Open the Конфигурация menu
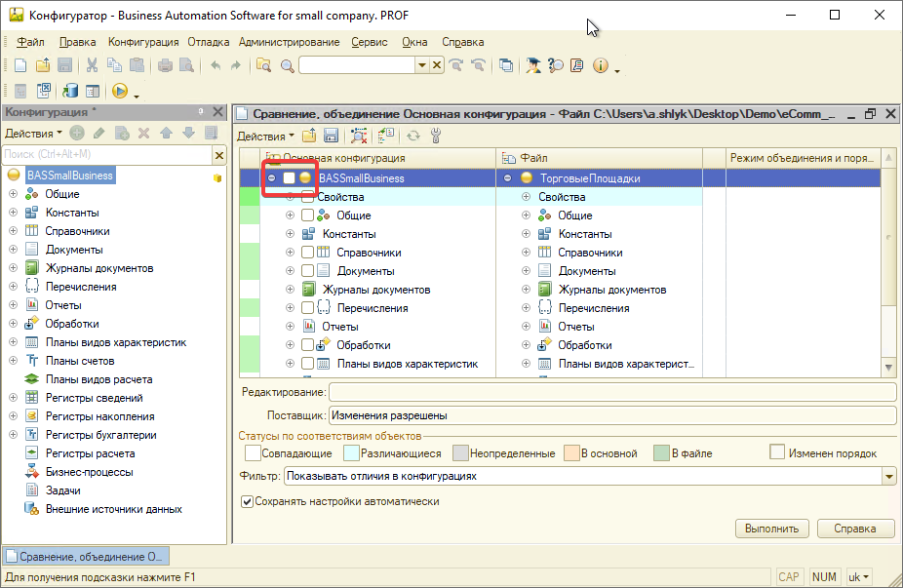This screenshot has height=588, width=903. point(143,42)
